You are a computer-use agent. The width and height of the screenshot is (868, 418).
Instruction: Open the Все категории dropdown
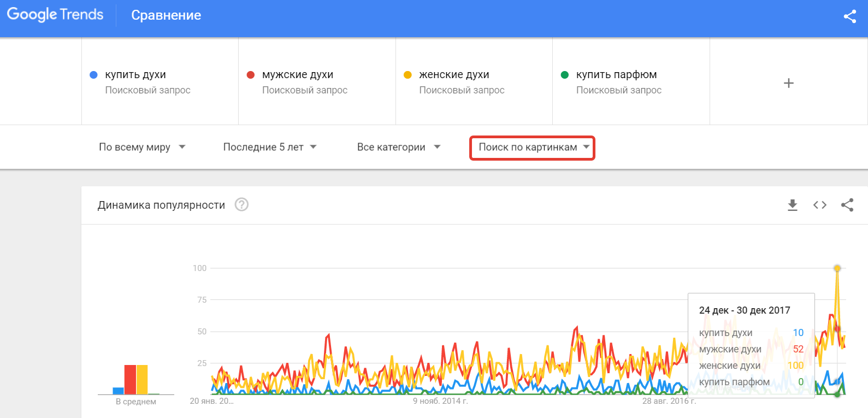click(399, 147)
